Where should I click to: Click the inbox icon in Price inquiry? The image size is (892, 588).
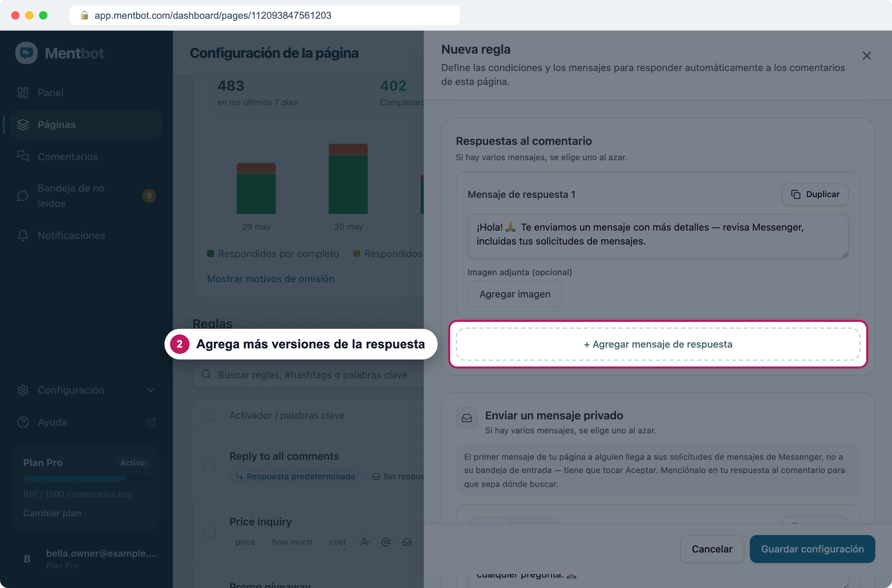coord(407,542)
